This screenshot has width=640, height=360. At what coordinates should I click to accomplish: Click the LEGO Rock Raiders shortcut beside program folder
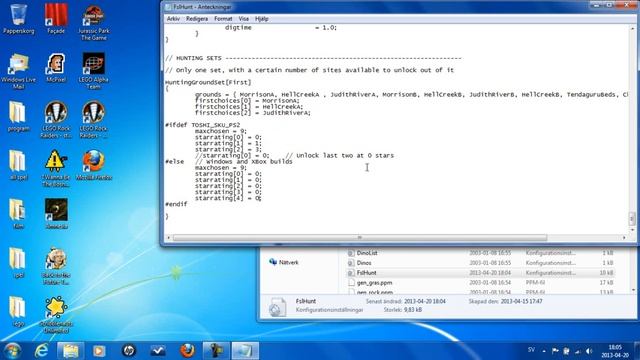coord(56,120)
